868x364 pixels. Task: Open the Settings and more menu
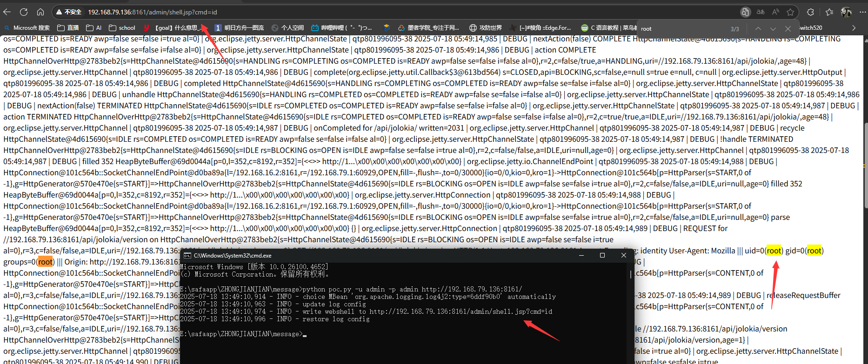coord(863,12)
